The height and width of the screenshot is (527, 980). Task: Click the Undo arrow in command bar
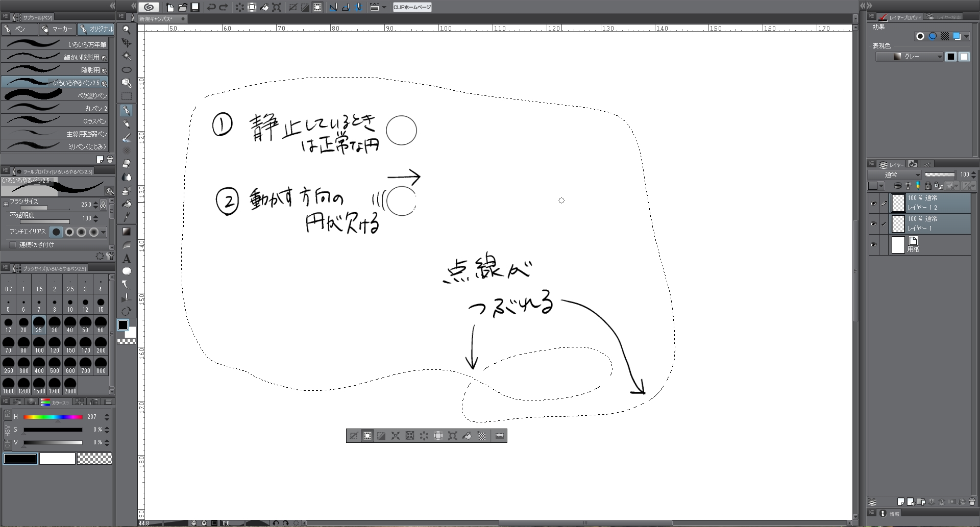tap(211, 7)
